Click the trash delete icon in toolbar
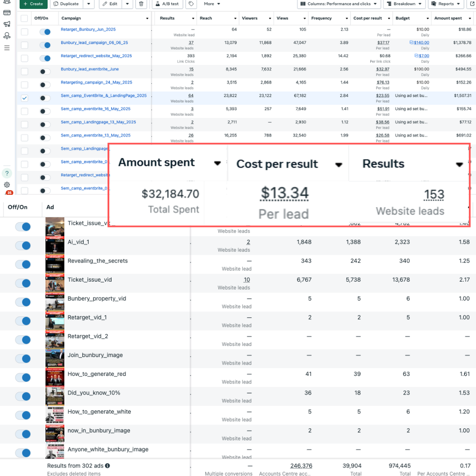 [x=141, y=4]
